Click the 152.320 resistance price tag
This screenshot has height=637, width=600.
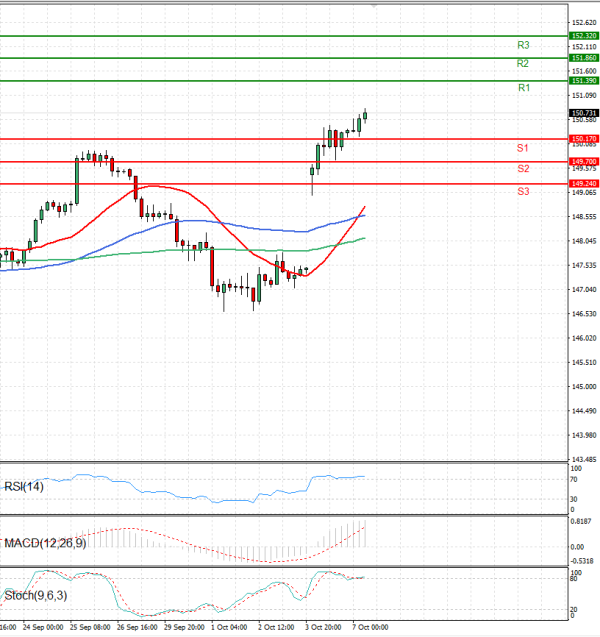[583, 36]
